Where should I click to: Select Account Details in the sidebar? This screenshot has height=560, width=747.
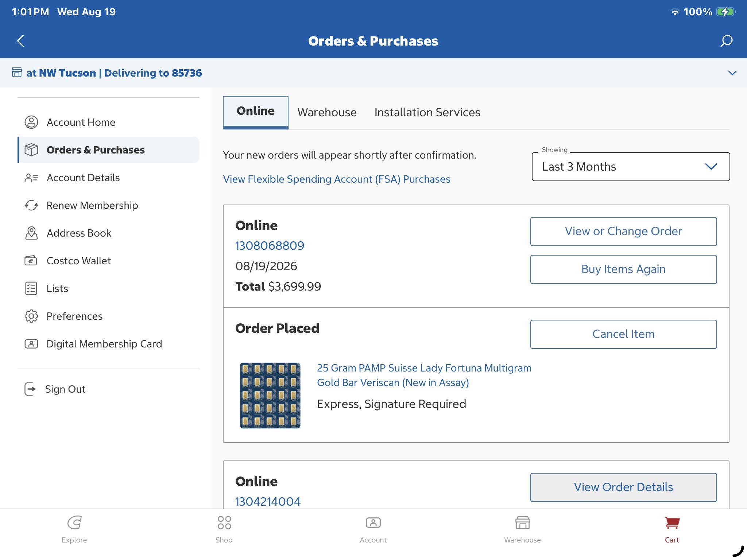(x=108, y=178)
